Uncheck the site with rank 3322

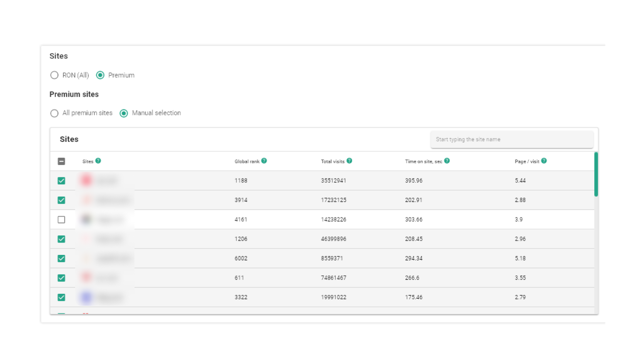(x=61, y=297)
